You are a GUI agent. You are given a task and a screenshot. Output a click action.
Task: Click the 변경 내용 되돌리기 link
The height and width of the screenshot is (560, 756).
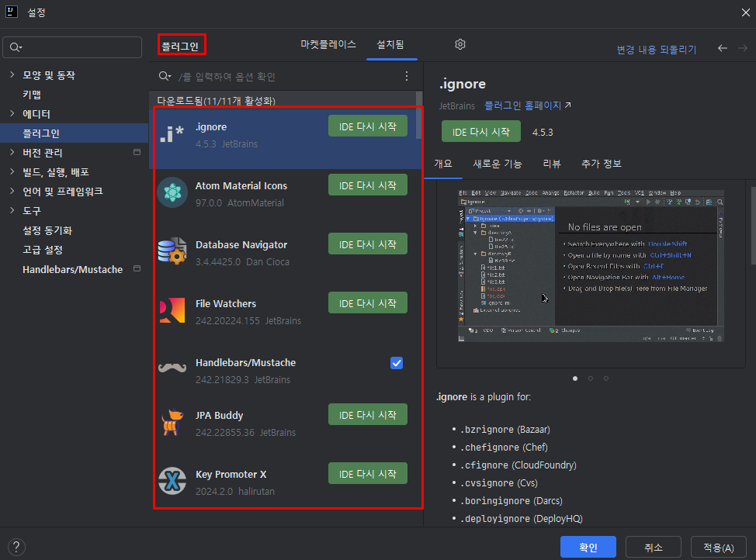(x=656, y=50)
